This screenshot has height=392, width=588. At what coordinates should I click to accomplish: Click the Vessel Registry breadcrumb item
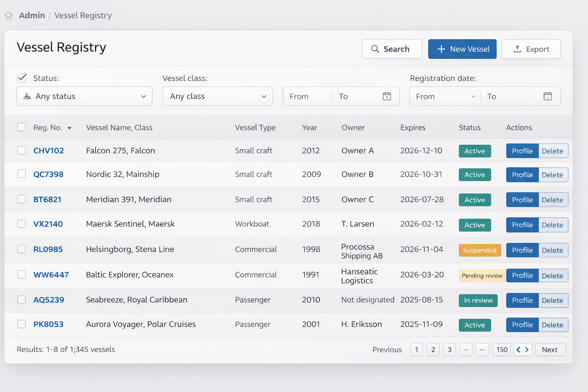tap(83, 15)
